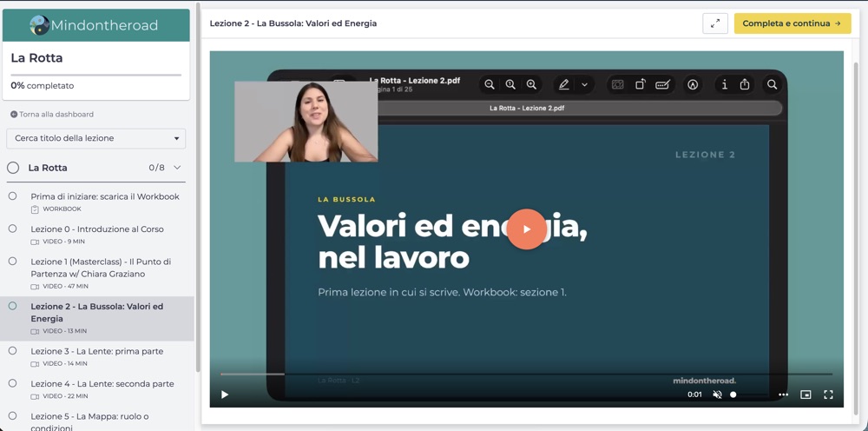Click VIDEO - 22 MIN label
The width and height of the screenshot is (868, 431).
65,396
